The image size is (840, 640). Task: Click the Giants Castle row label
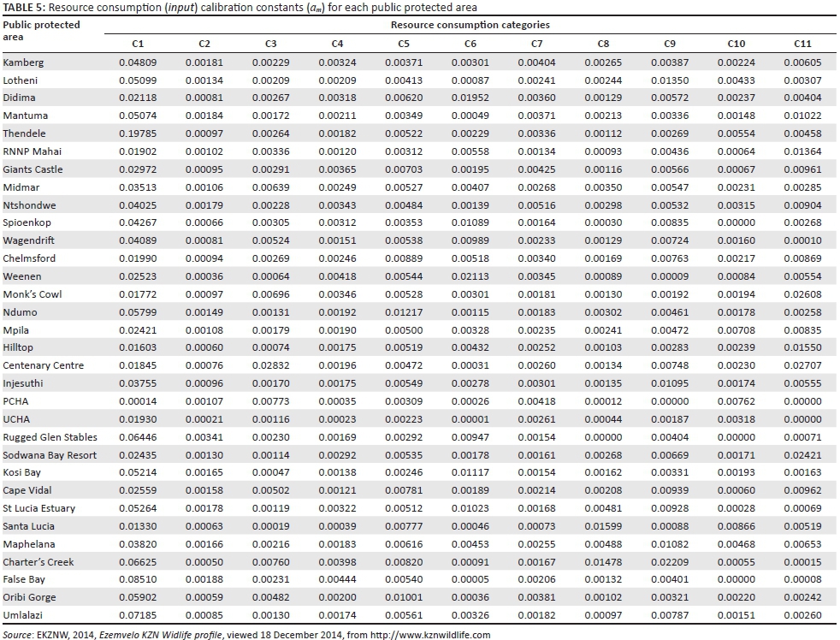33,169
